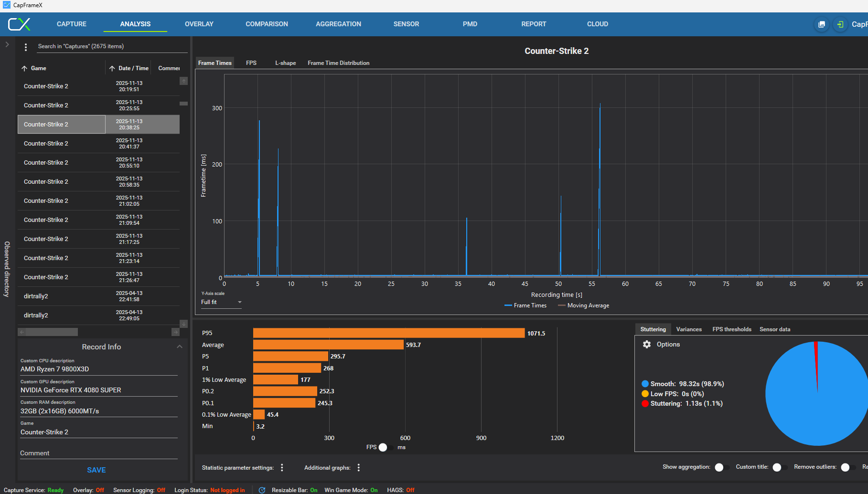868x494 pixels.
Task: Open the Y-Axis scale Full fit dropdown
Action: pos(221,302)
